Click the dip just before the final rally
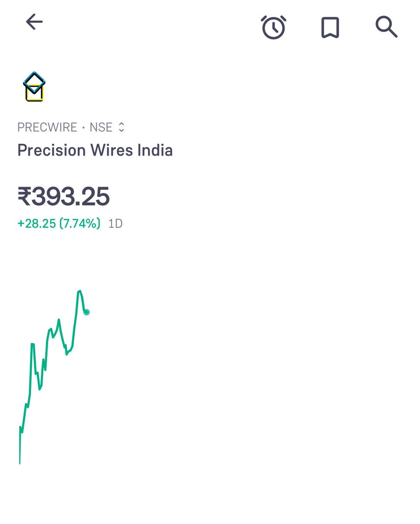420x524 pixels. pyautogui.click(x=67, y=354)
